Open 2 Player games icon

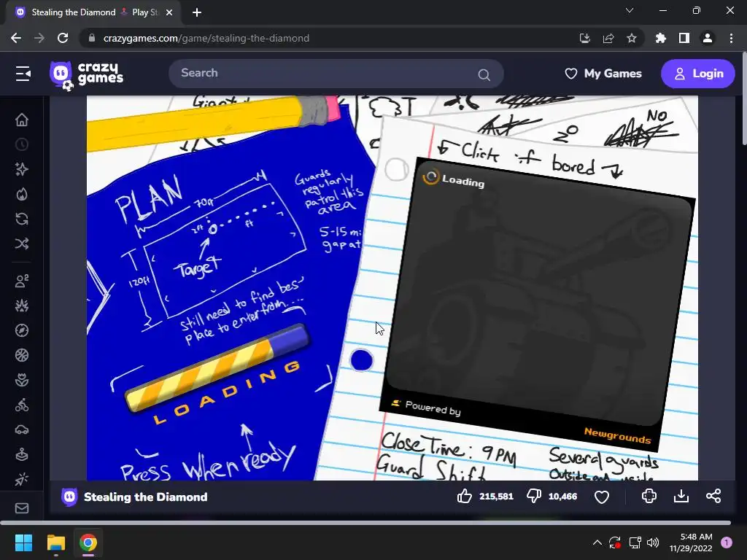point(22,281)
